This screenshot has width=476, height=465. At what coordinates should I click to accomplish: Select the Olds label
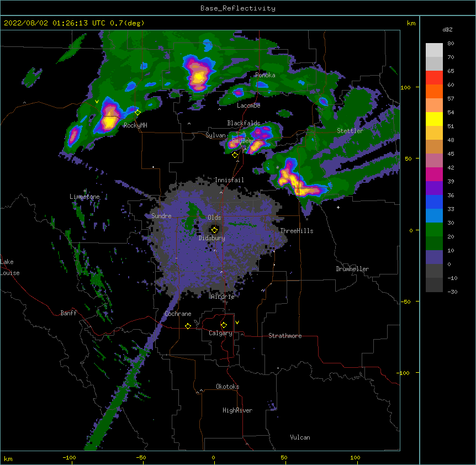(x=214, y=218)
